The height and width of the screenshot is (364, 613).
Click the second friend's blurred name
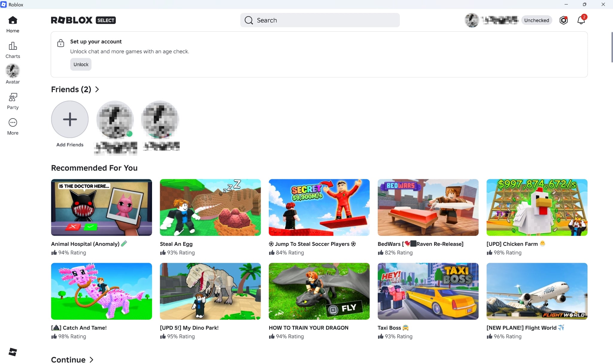point(161,146)
